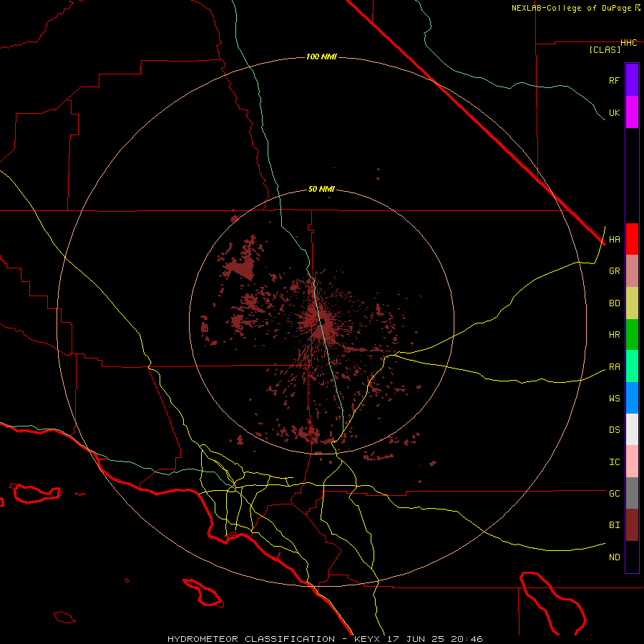The height and width of the screenshot is (644, 644).
Task: Click the [CLAS] units label
Action: pos(605,50)
